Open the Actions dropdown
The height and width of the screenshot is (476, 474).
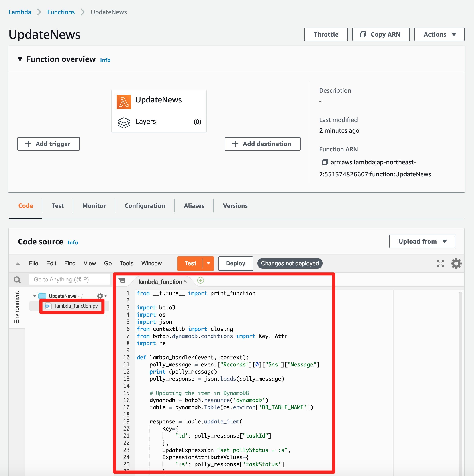click(x=439, y=34)
